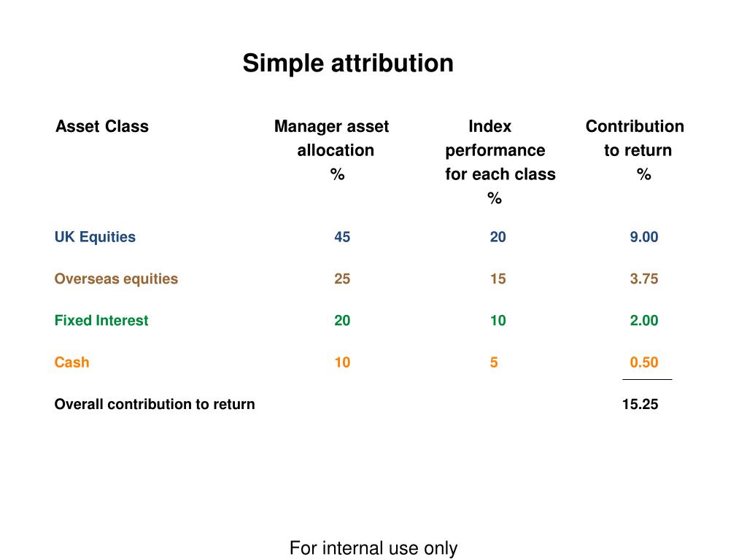Select the Asset Class column header
747x560 pixels.
tap(102, 127)
